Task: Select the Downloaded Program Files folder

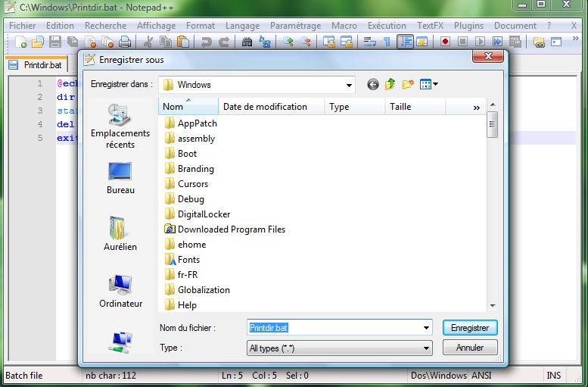Action: [225, 229]
